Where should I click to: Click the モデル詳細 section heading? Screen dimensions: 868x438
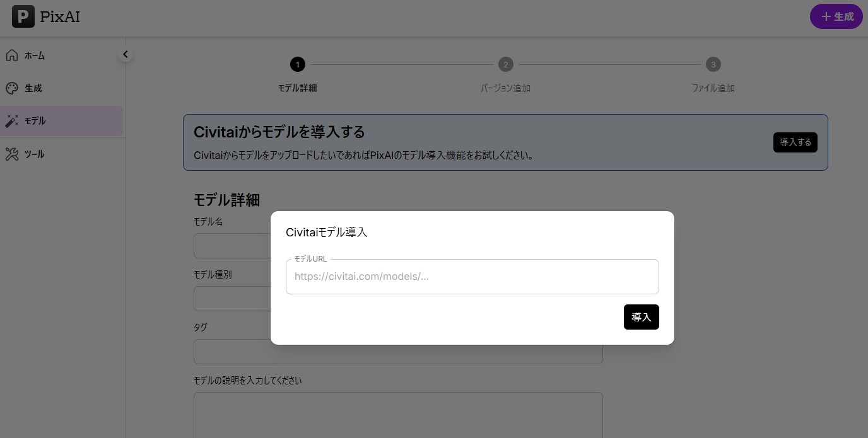pos(226,200)
